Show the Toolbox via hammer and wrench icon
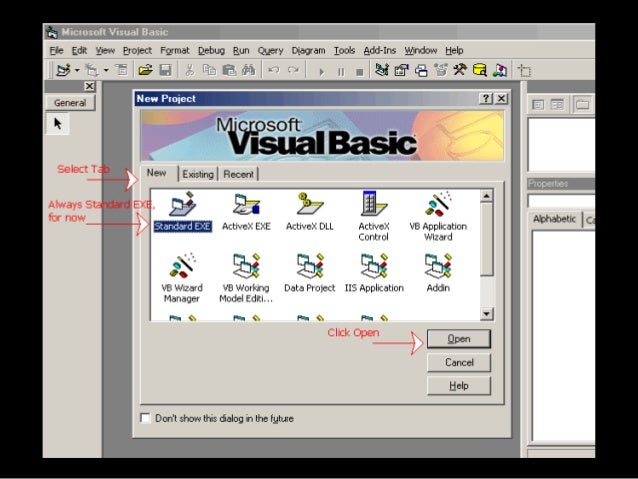Screen dimensions: 638x479 click(460, 70)
